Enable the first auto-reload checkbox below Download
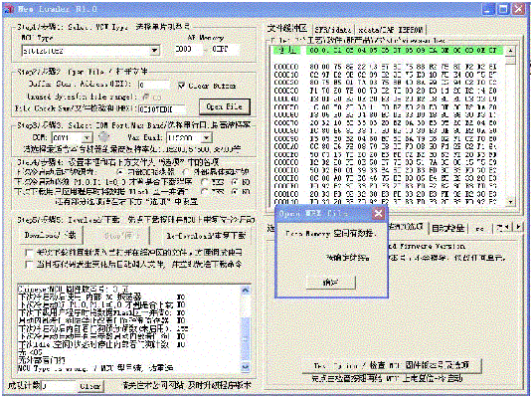This screenshot has height=398, width=532. [30, 253]
